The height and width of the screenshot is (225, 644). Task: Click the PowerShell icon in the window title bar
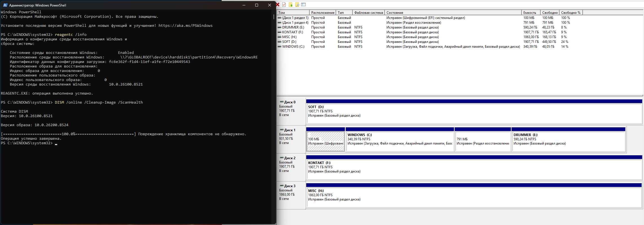(5, 5)
